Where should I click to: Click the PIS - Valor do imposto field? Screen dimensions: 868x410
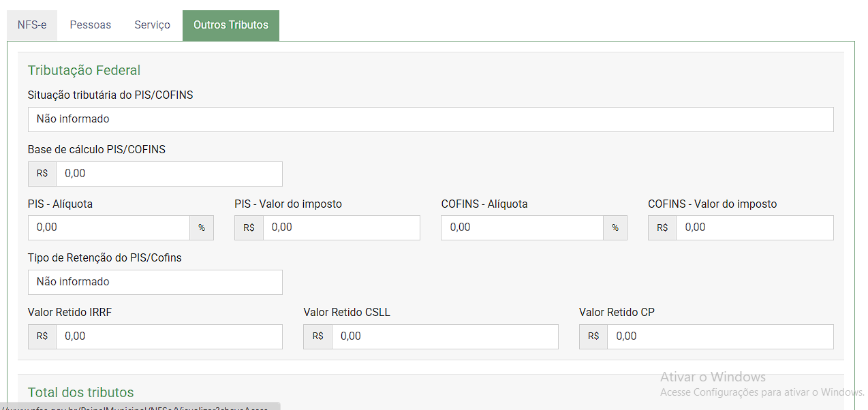click(x=341, y=227)
